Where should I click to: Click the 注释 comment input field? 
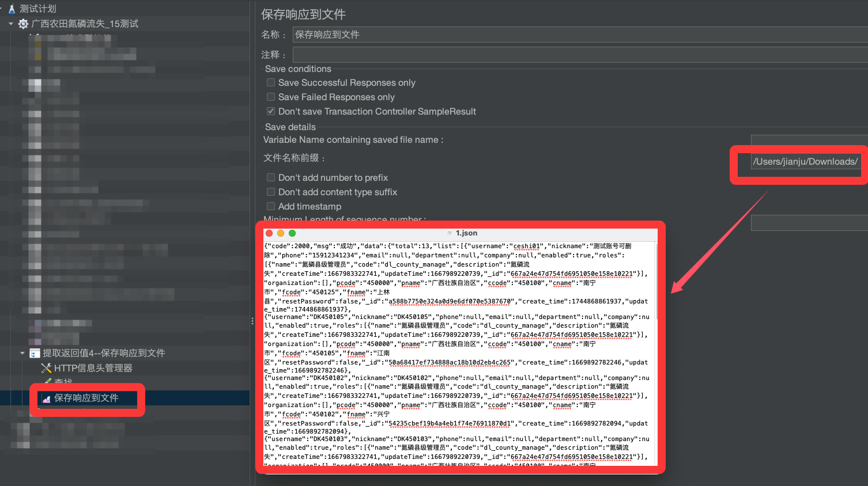580,55
